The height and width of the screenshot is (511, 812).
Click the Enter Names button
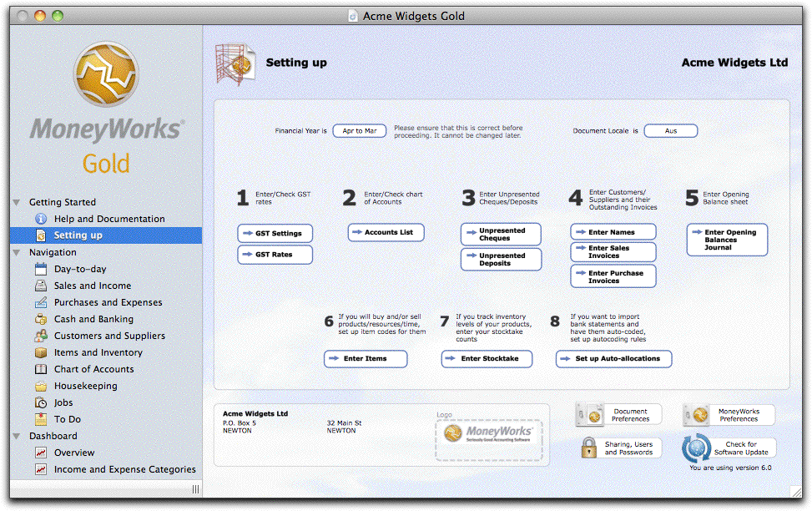(x=613, y=231)
